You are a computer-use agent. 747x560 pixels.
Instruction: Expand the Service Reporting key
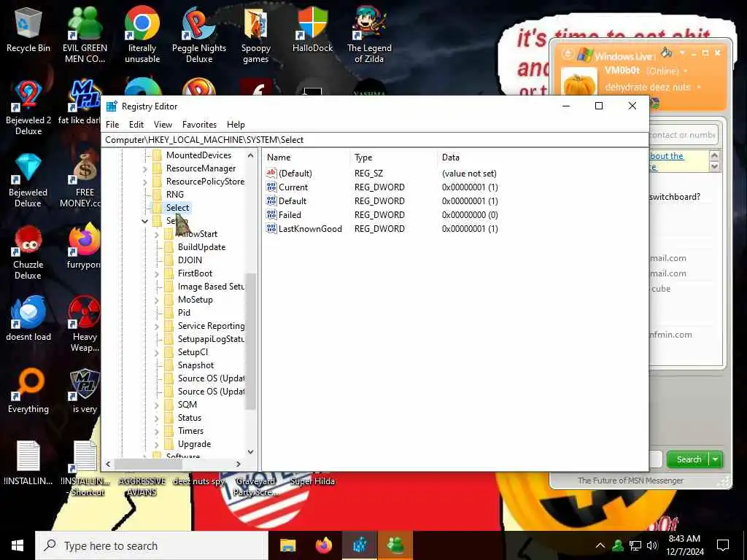(157, 326)
